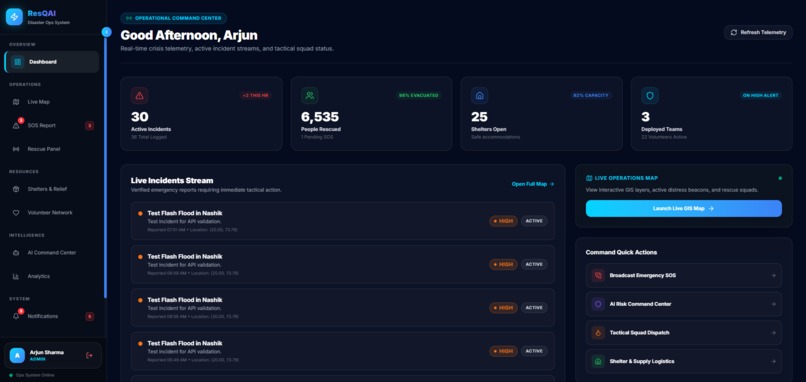Click the Dashboard grid icon
806x382 pixels.
point(17,62)
